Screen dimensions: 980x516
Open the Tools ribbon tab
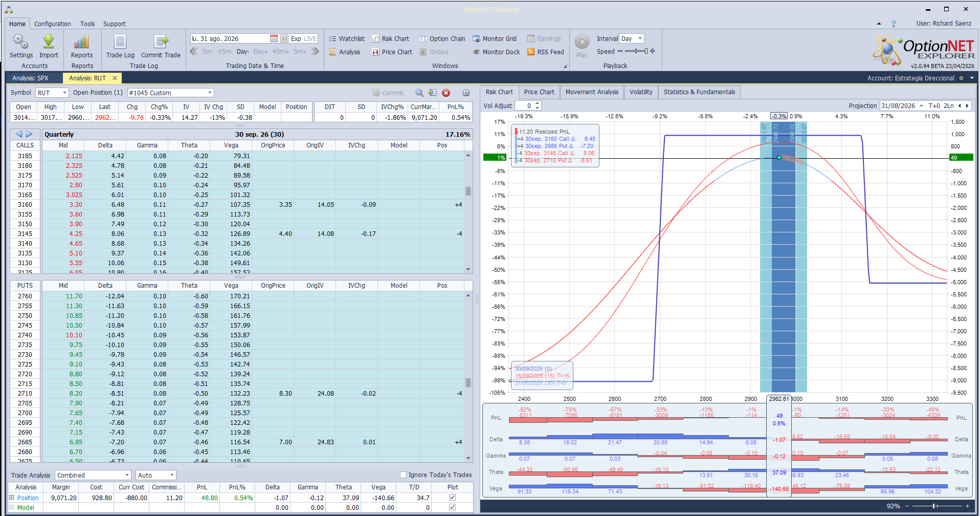[87, 24]
